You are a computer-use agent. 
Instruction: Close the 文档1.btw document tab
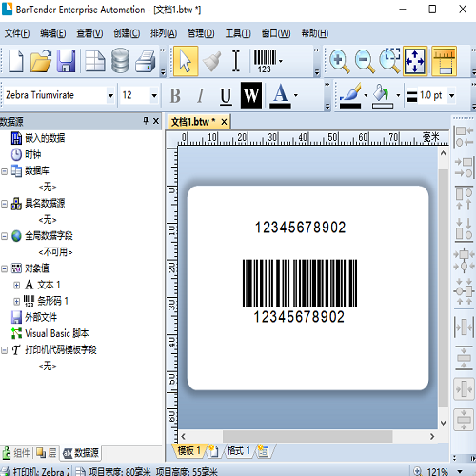pyautogui.click(x=224, y=122)
